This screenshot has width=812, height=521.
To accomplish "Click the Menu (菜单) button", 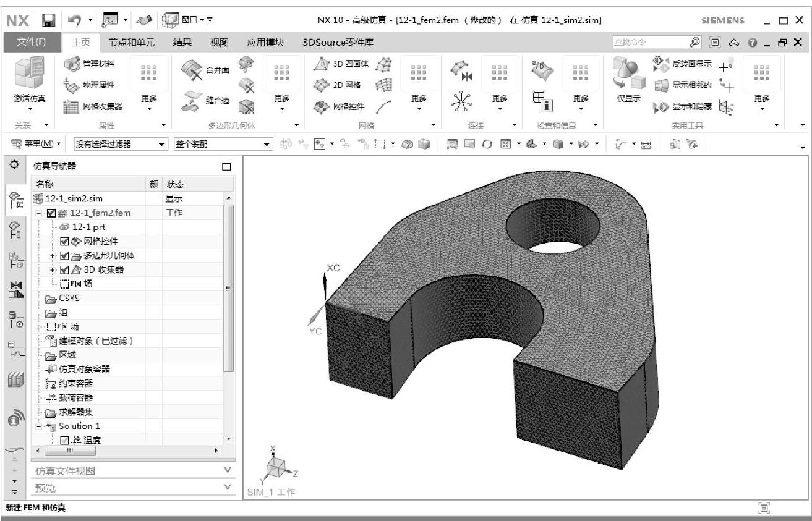I will point(37,145).
